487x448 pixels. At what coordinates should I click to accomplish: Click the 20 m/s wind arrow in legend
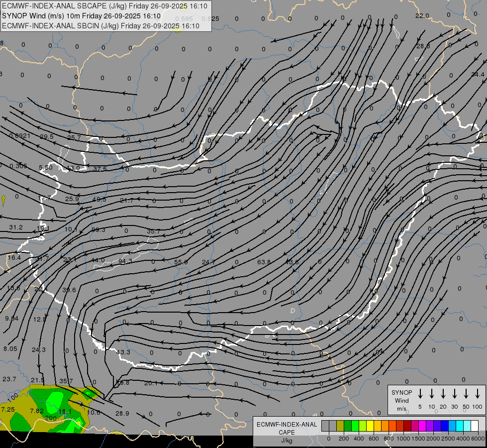point(443,394)
